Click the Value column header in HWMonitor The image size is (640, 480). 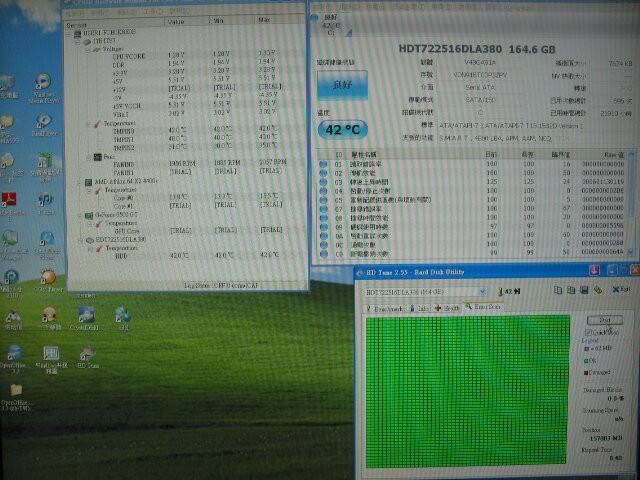pos(186,21)
